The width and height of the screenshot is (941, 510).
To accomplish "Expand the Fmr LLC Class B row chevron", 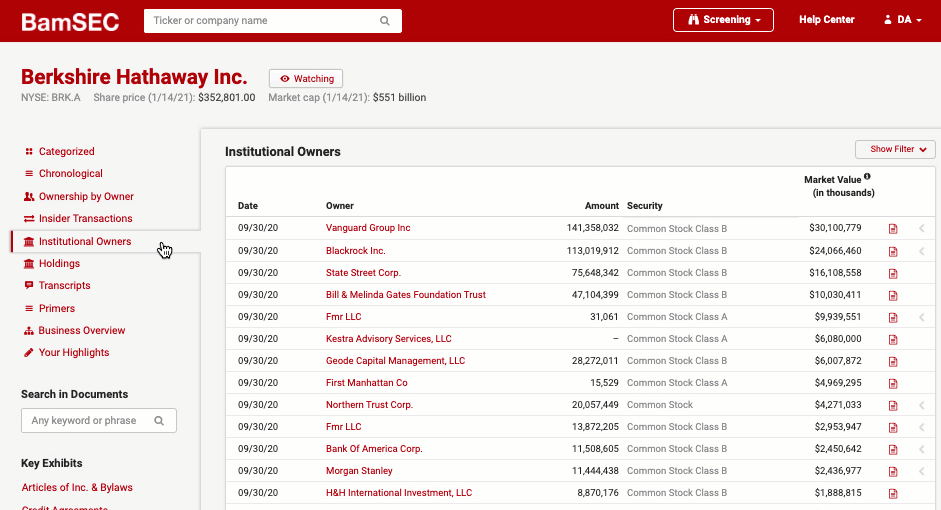I will [x=922, y=427].
